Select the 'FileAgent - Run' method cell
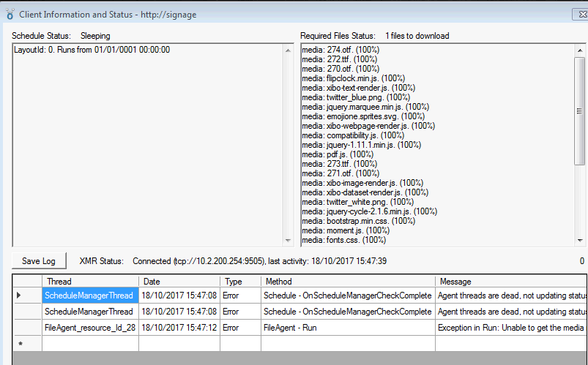 347,328
